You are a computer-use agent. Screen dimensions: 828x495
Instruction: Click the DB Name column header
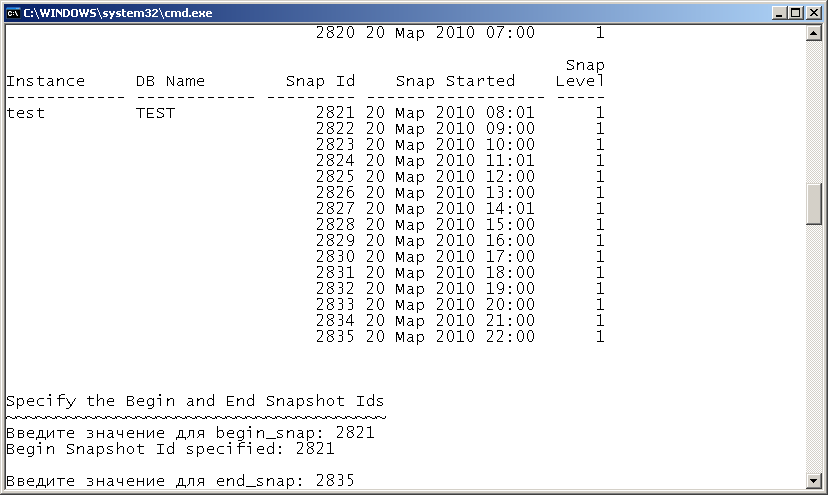[x=170, y=81]
